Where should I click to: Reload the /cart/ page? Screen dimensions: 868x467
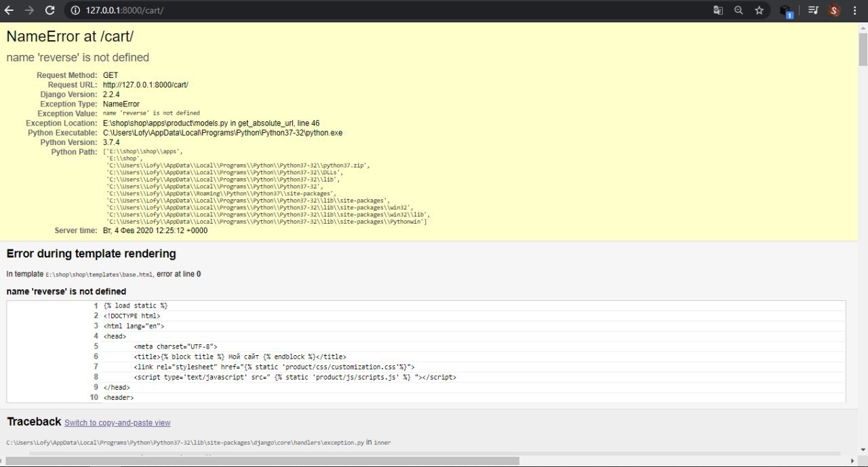coord(50,10)
